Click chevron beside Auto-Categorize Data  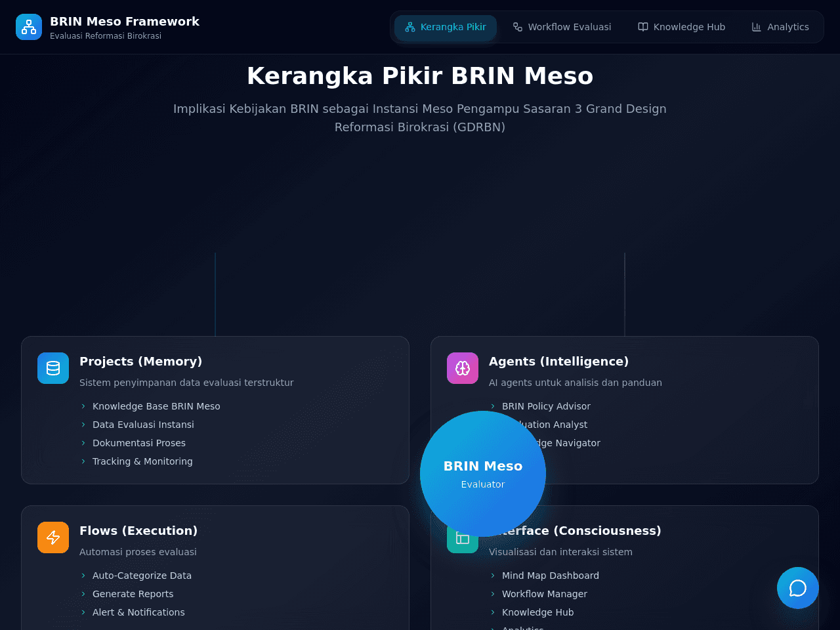83,576
